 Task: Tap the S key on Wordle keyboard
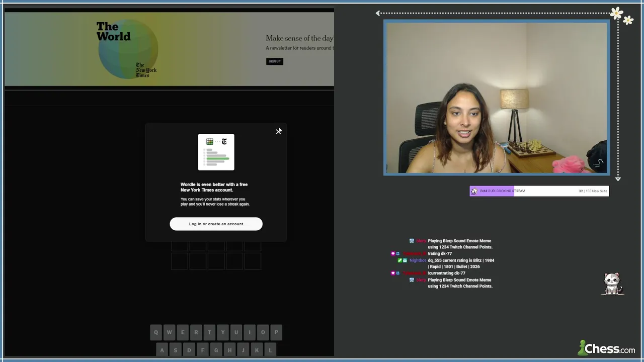(176, 350)
